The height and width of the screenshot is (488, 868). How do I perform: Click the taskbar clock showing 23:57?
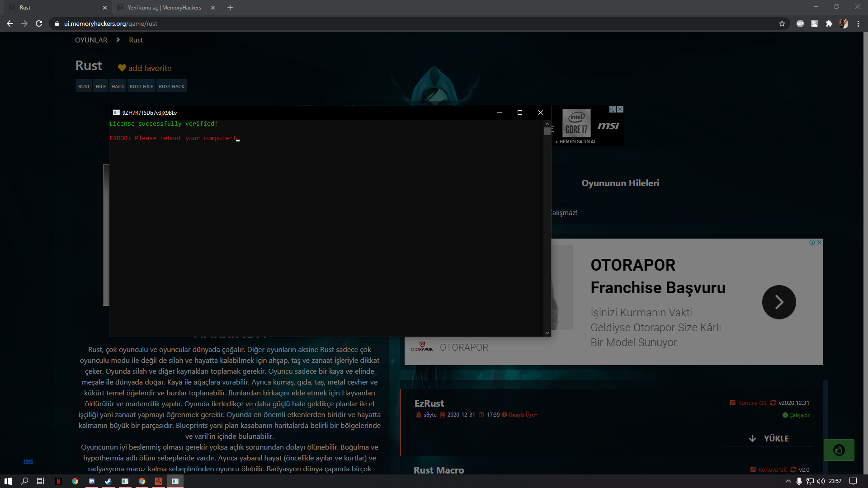coord(835,481)
